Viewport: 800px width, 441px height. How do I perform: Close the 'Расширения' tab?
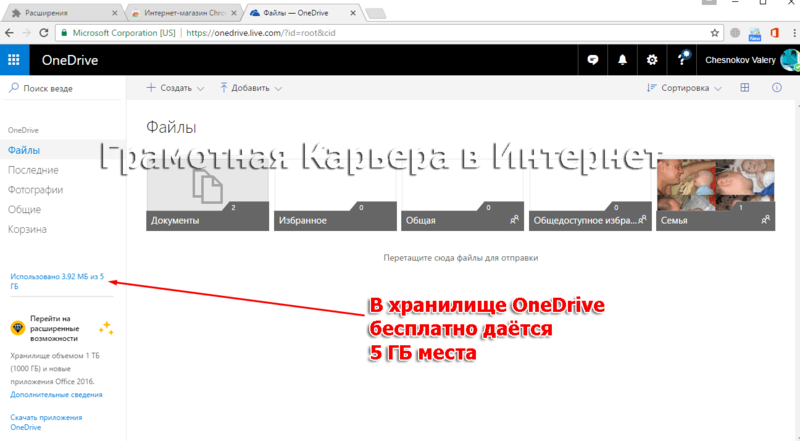click(114, 13)
